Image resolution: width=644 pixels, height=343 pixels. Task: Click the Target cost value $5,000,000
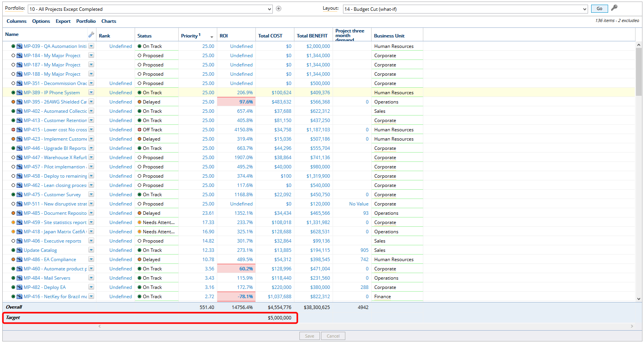coord(279,318)
